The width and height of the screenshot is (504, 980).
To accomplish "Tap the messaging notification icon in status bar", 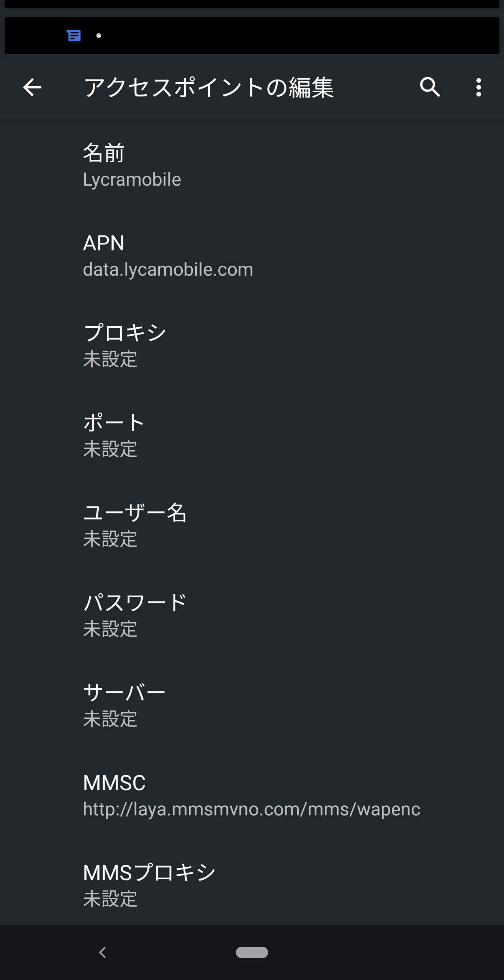I will [74, 36].
